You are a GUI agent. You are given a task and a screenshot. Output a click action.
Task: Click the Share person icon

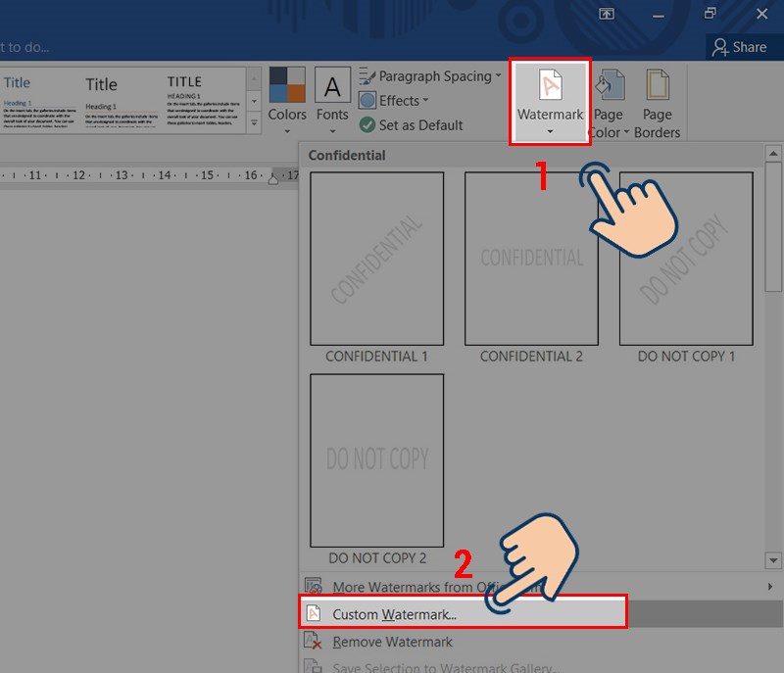click(720, 47)
